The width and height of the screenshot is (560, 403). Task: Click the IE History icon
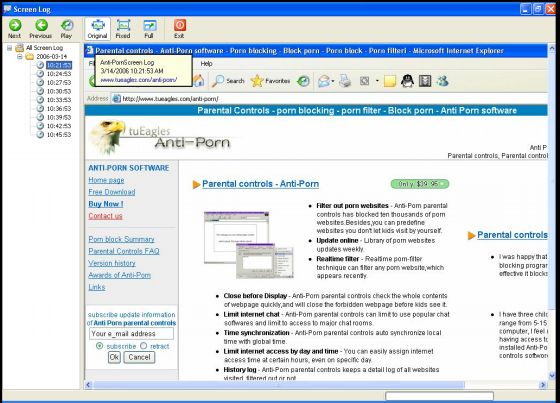(x=303, y=81)
